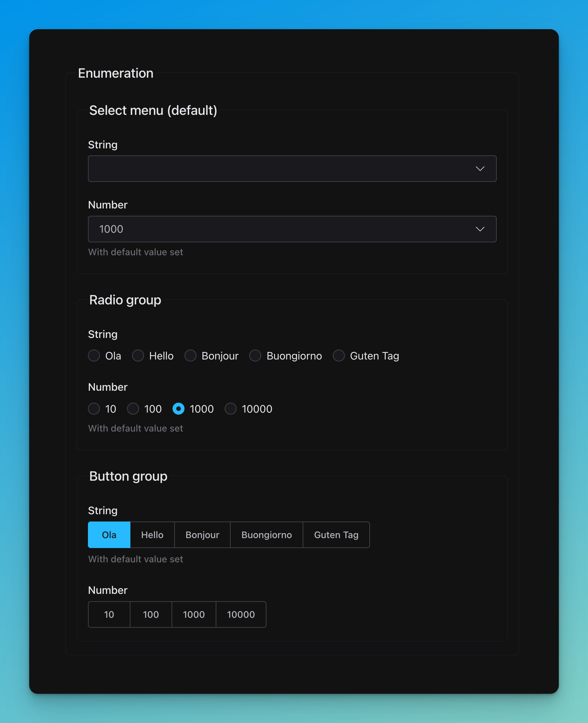Choose the 100 button in Number group
The image size is (588, 723).
[x=151, y=614]
